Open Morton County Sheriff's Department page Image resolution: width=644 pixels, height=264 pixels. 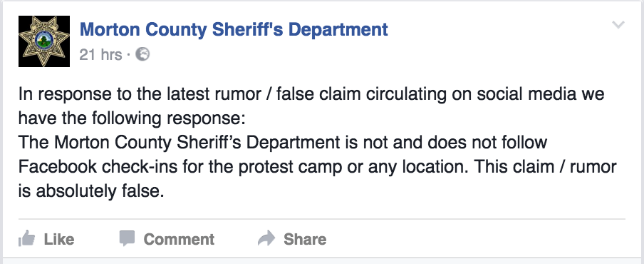point(234,29)
